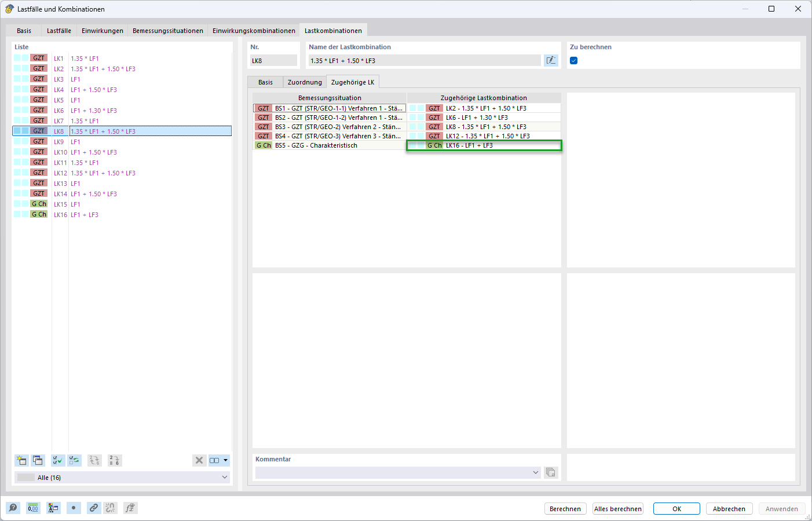The image size is (812, 521).
Task: Select all items with the green check icon
Action: [x=57, y=460]
